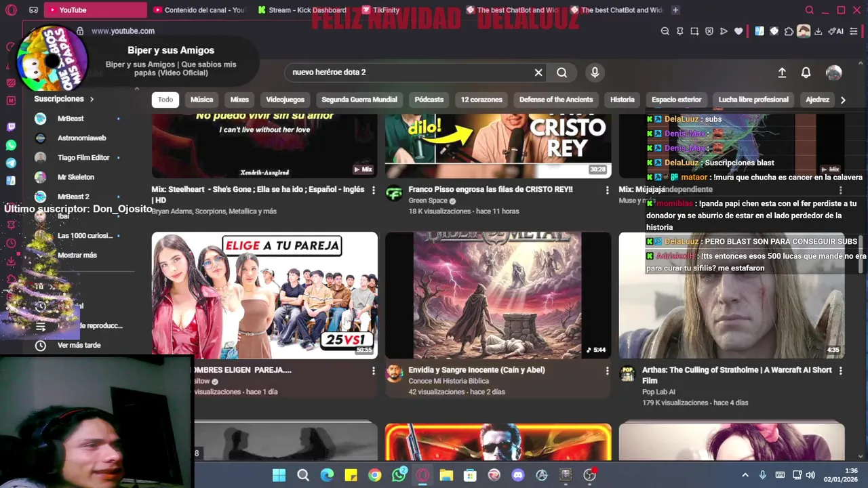Image resolution: width=868 pixels, height=488 pixels.
Task: Open options for Envidia y Sangre video
Action: (x=607, y=371)
